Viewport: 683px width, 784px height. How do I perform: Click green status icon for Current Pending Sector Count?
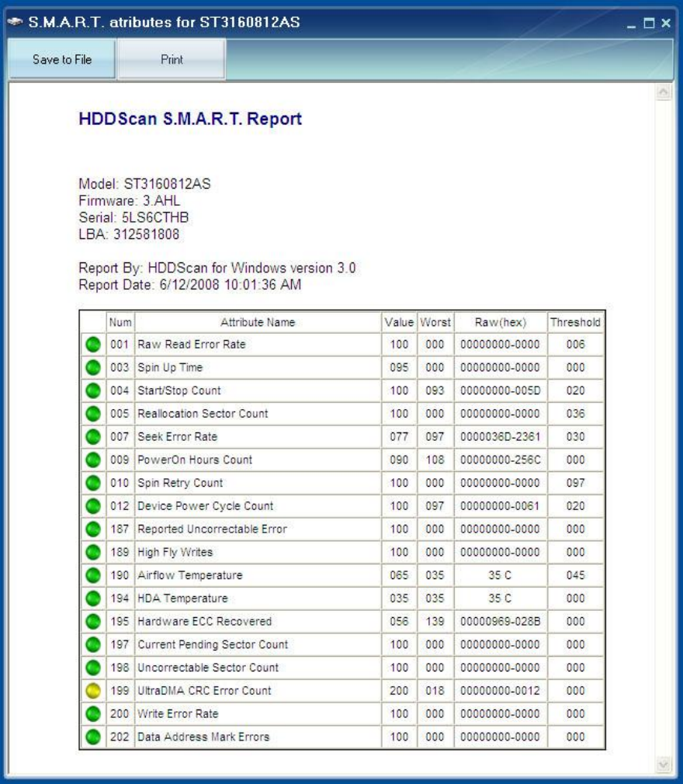[93, 644]
